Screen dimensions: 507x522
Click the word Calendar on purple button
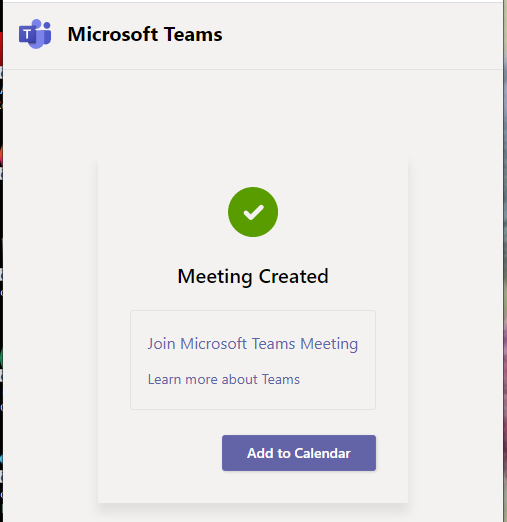click(x=322, y=453)
